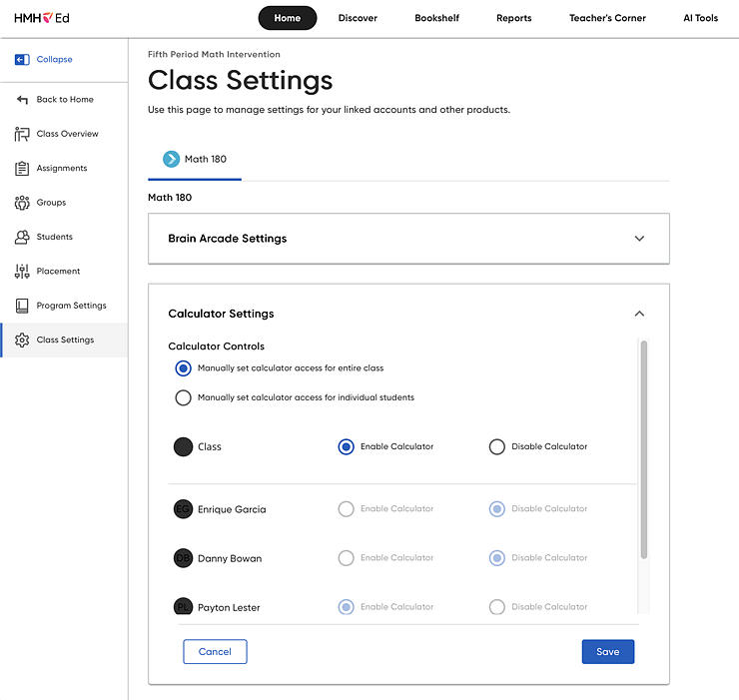This screenshot has height=700, width=739.
Task: Click the Danny Bowan name
Action: (230, 558)
